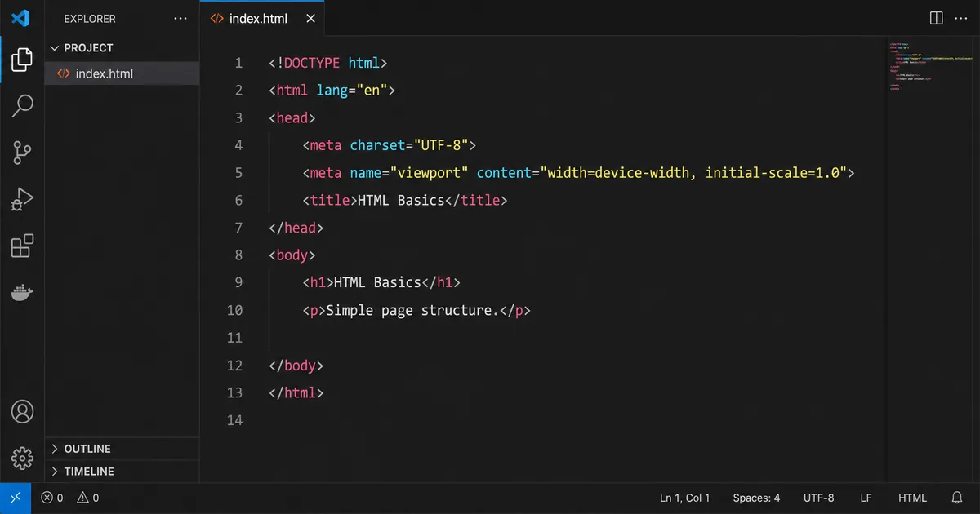Place cursor on DOCTYPE line 1
The width and height of the screenshot is (980, 514).
point(327,63)
